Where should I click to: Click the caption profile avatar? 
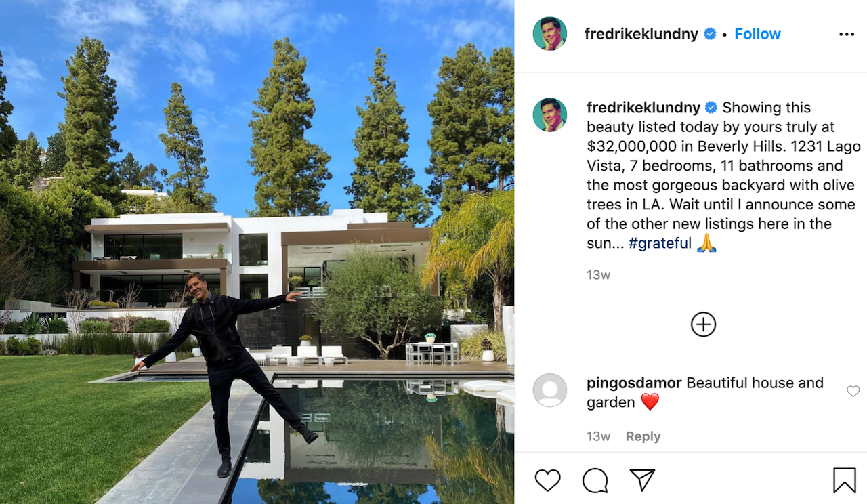coord(549,114)
